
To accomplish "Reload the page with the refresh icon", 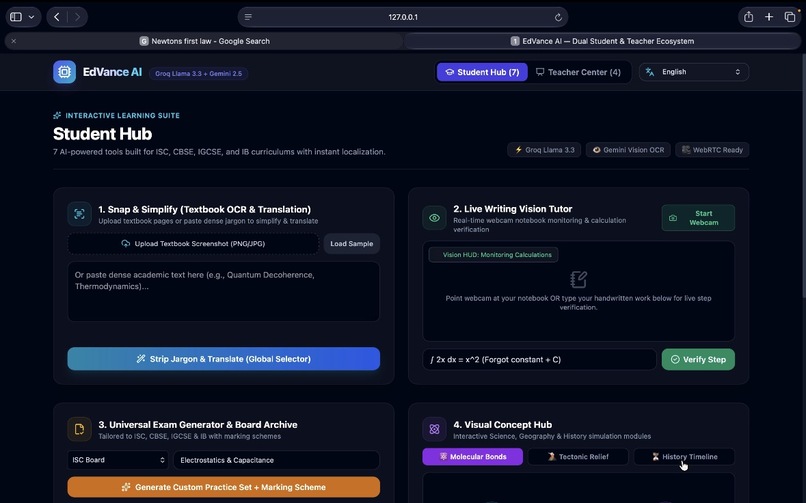I will click(558, 17).
